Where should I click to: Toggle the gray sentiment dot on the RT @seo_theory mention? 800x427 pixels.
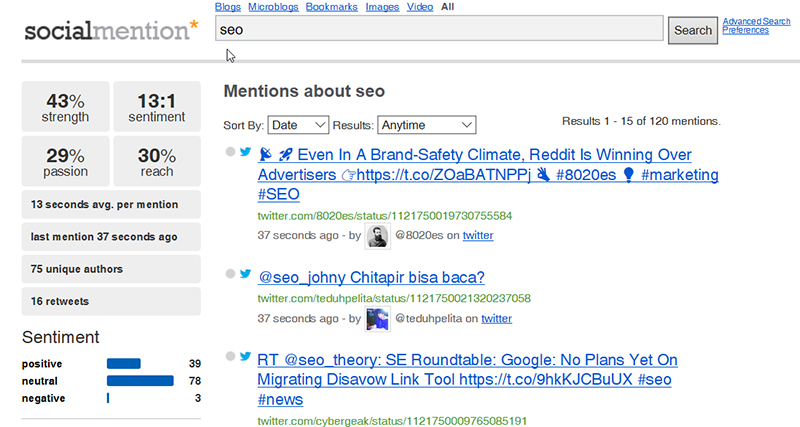point(230,356)
